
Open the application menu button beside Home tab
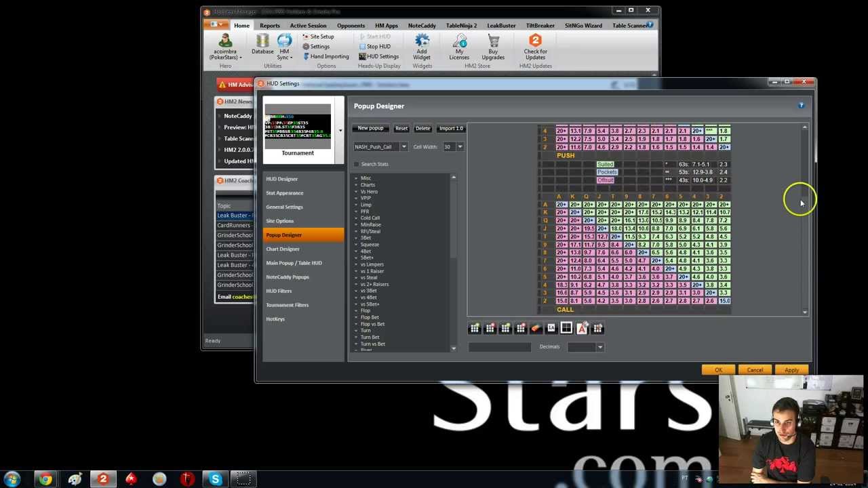[217, 24]
